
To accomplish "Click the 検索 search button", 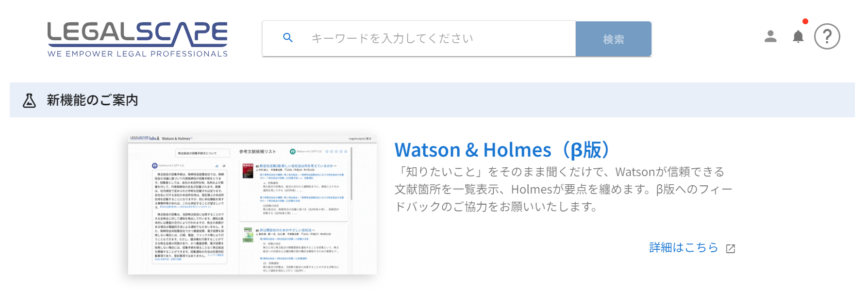I will [x=614, y=39].
